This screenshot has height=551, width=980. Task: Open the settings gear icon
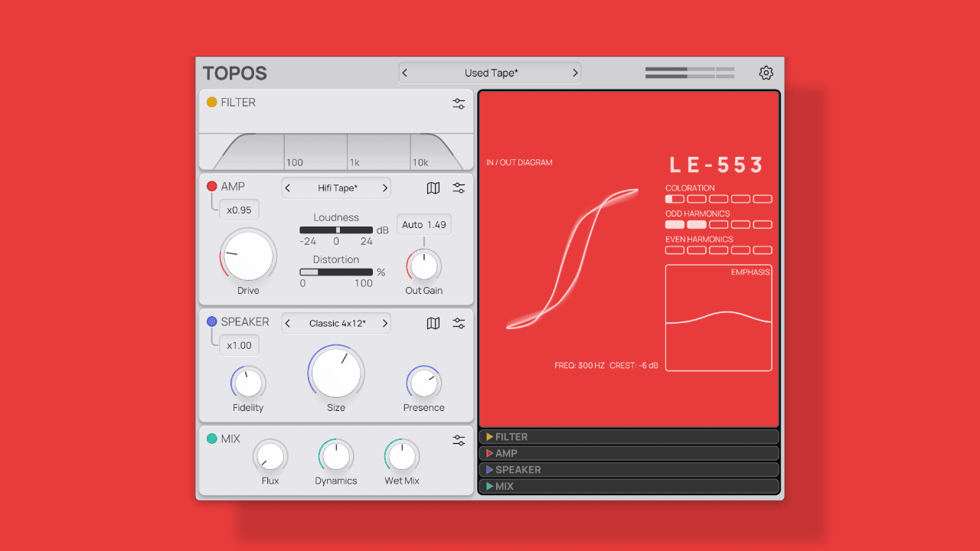[766, 73]
